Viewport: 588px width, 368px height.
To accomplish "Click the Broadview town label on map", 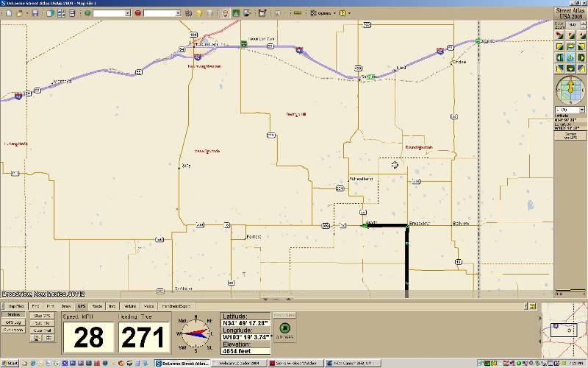I will coord(419,224).
